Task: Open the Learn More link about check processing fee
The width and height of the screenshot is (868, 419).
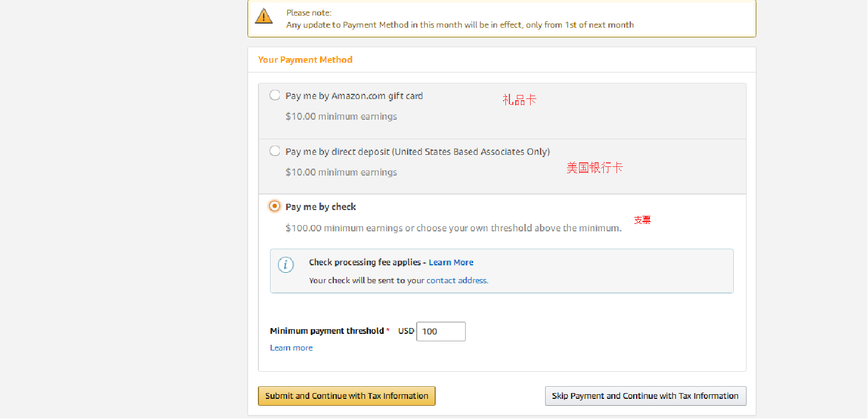Action: tap(451, 262)
